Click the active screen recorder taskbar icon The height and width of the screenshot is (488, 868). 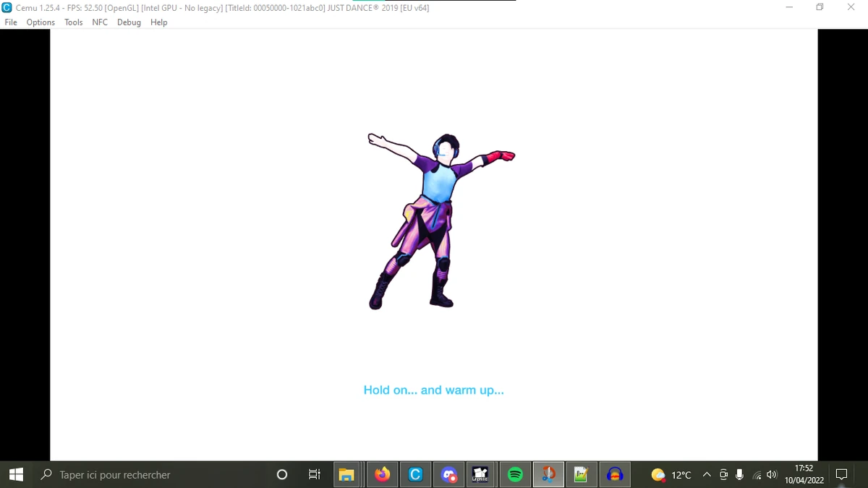pyautogui.click(x=548, y=474)
